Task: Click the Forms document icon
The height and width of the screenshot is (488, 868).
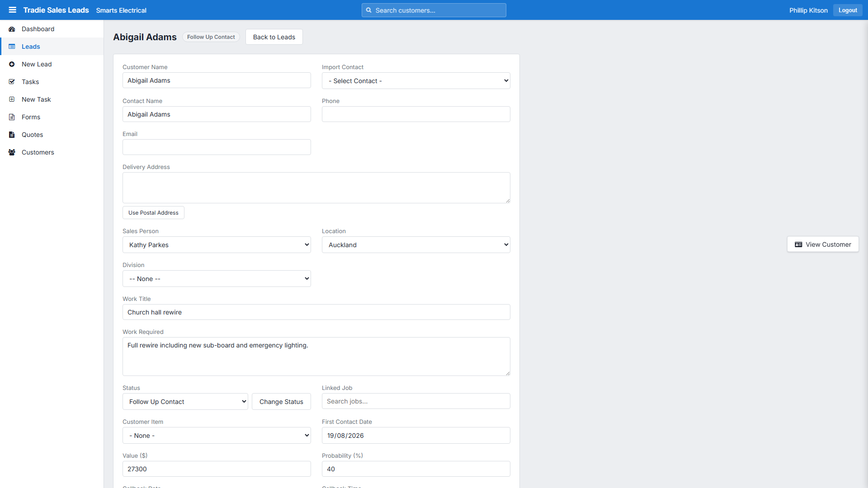Action: coord(12,117)
